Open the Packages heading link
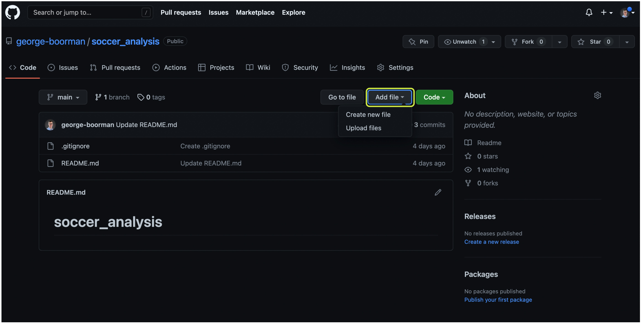Viewport: 644px width, 324px height. click(x=481, y=274)
